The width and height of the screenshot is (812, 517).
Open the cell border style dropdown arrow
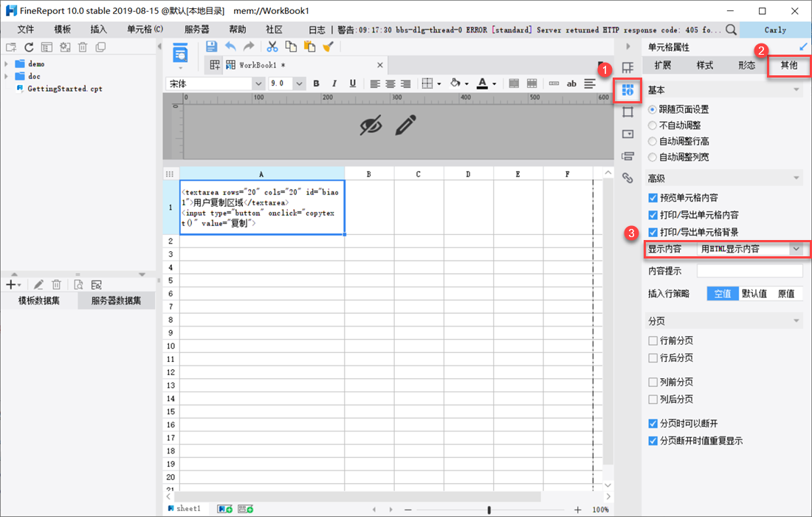coord(439,84)
